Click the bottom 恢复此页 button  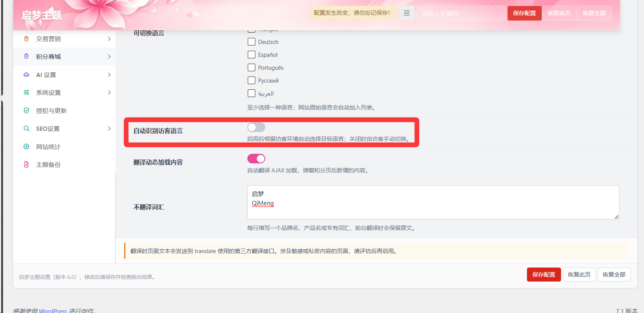pos(579,275)
